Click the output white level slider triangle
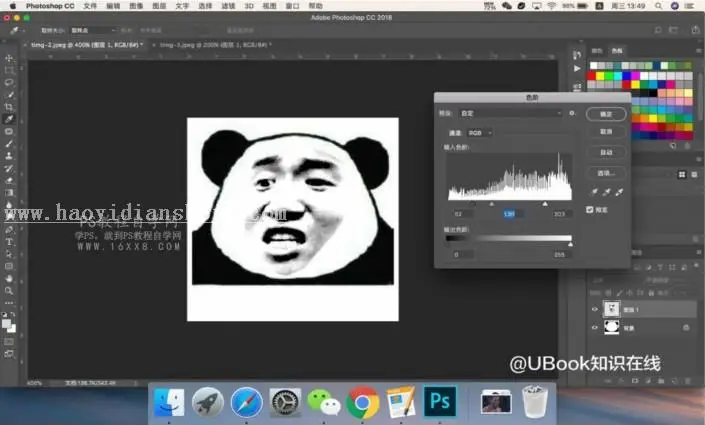Image resolution: width=705 pixels, height=425 pixels. pos(570,244)
